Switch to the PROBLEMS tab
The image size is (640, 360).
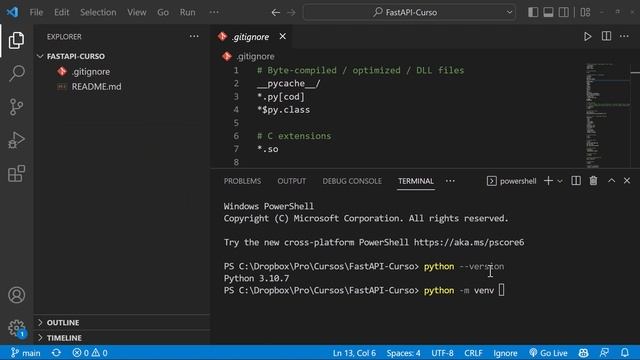[242, 181]
